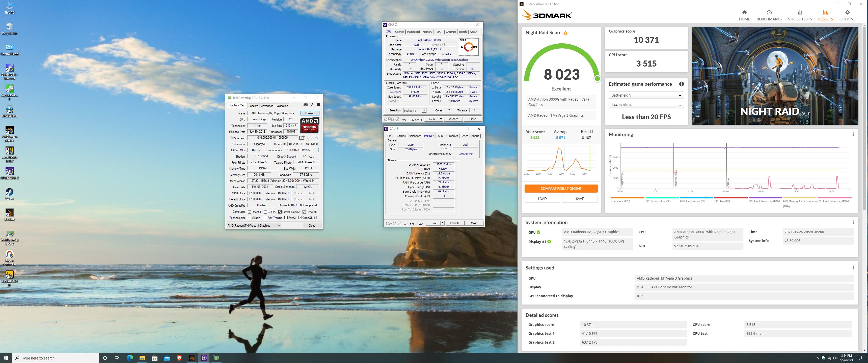The height and width of the screenshot is (363, 868).
Task: Click the Best score info icon in 3DMark
Action: point(591,132)
